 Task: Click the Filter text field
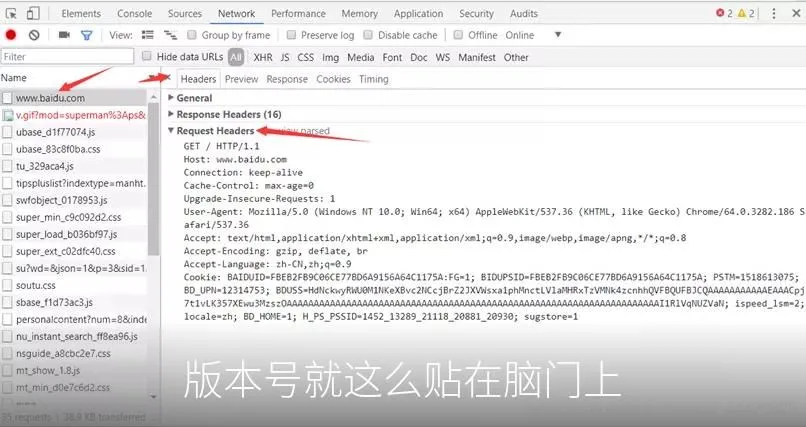coord(67,57)
